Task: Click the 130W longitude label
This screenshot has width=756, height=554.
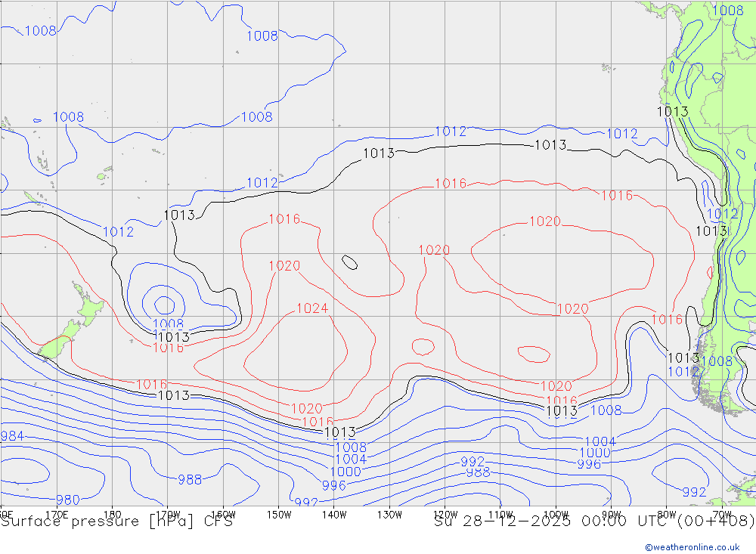Action: coord(389,515)
